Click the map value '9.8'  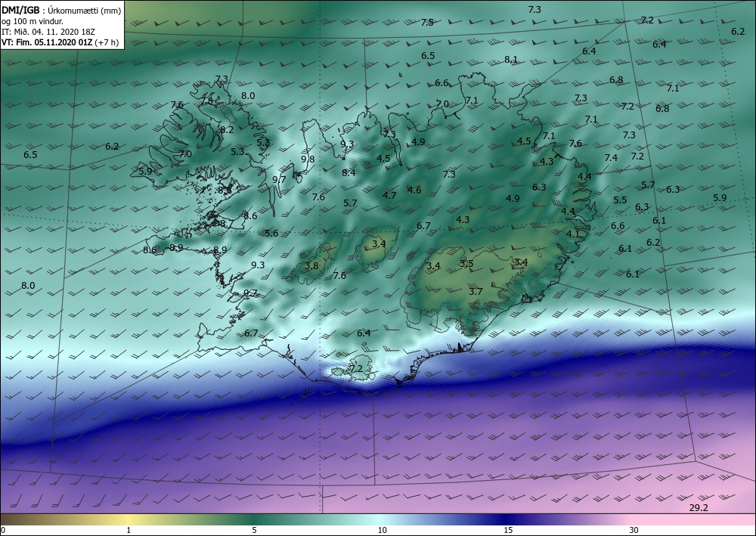tap(308, 159)
